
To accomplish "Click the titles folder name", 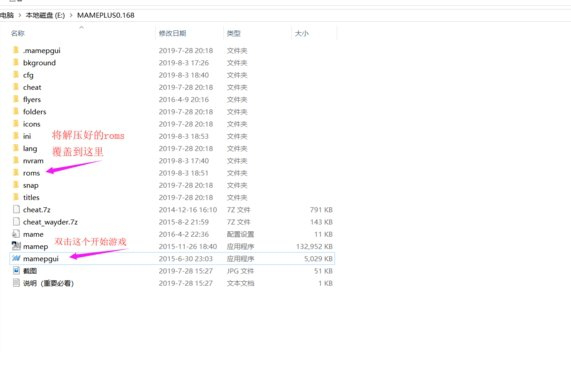I will (31, 197).
